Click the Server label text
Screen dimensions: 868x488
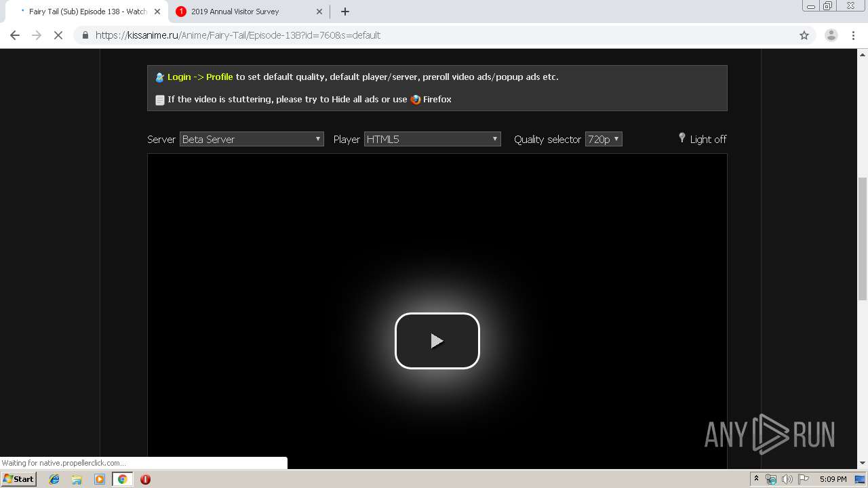[161, 139]
